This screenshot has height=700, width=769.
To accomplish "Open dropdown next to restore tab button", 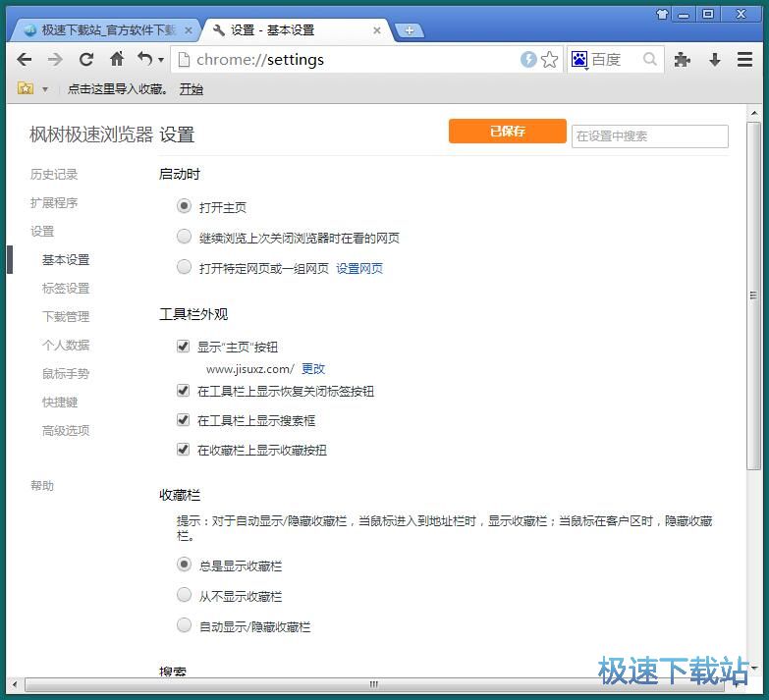I will pos(161,61).
